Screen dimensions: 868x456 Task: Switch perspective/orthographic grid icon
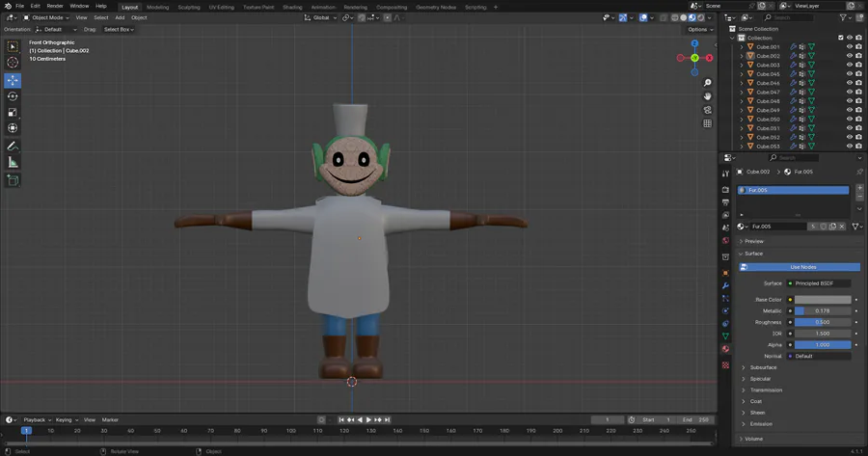[x=708, y=123]
